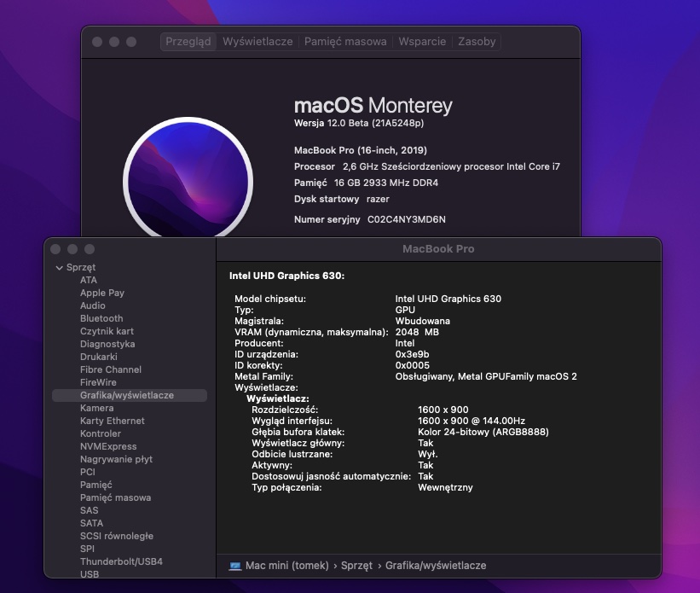Select Pamięć masowa in the sidebar list
The height and width of the screenshot is (593, 700).
116,497
